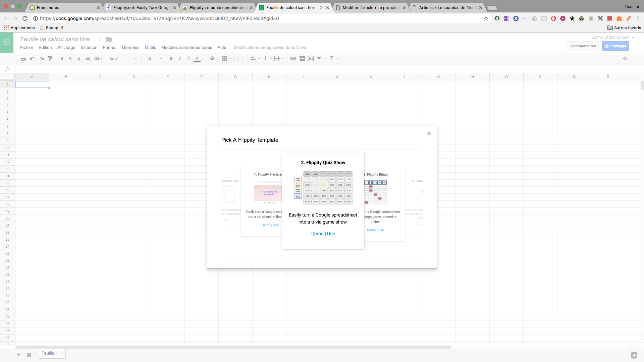Reload the page in the browser

(x=25, y=18)
